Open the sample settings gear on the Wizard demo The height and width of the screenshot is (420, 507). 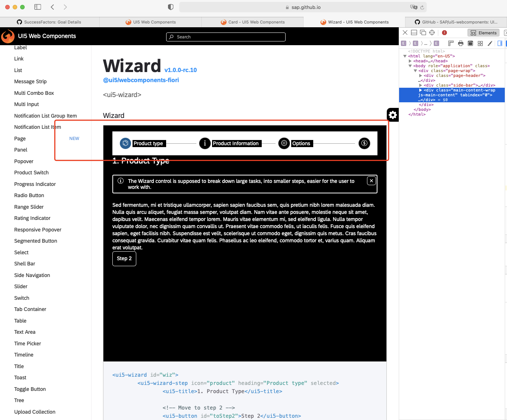coord(392,115)
